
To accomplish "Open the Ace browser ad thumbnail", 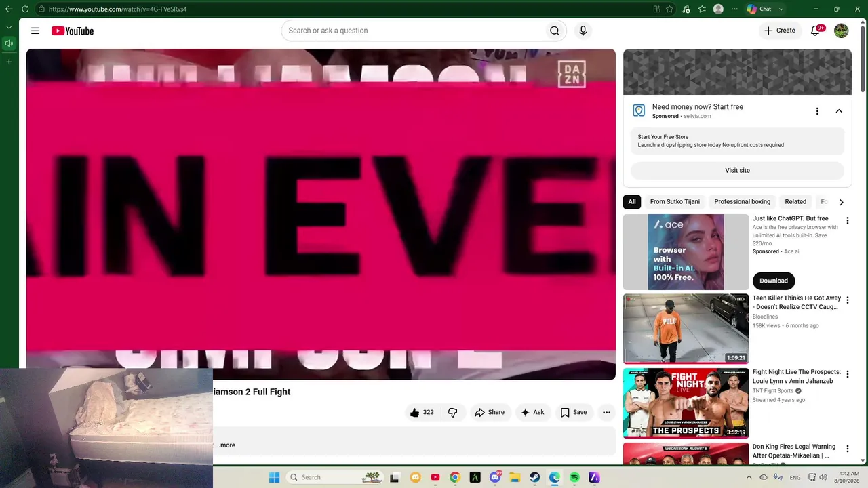I will (x=686, y=252).
